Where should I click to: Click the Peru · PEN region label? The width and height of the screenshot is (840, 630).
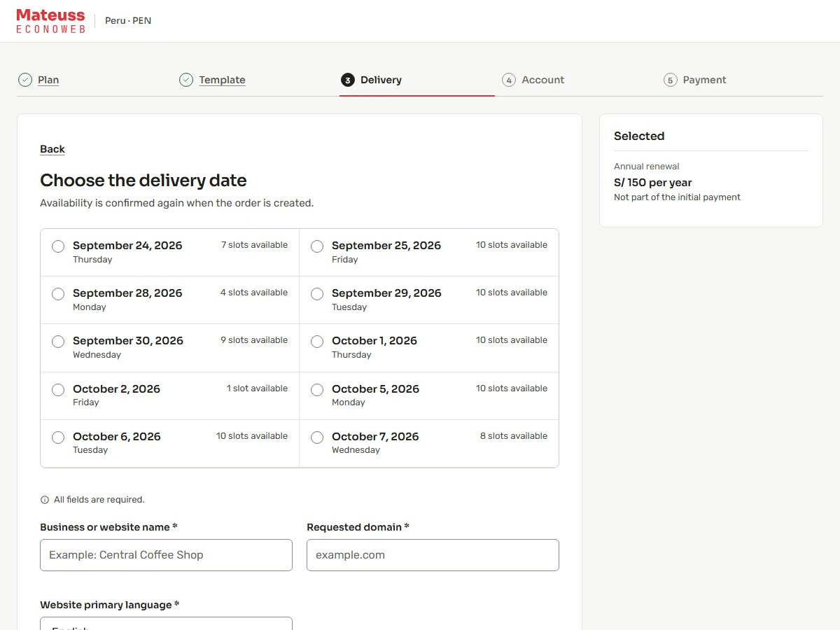click(128, 21)
